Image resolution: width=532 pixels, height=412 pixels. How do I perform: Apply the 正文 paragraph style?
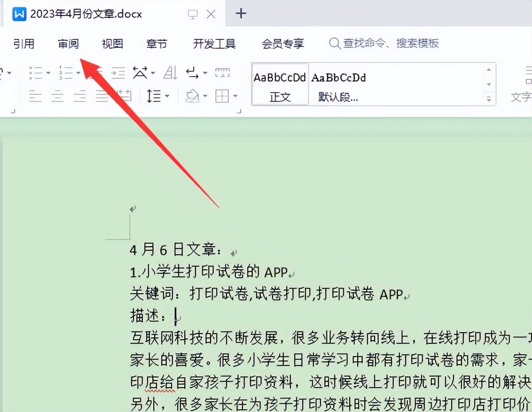[x=279, y=85]
